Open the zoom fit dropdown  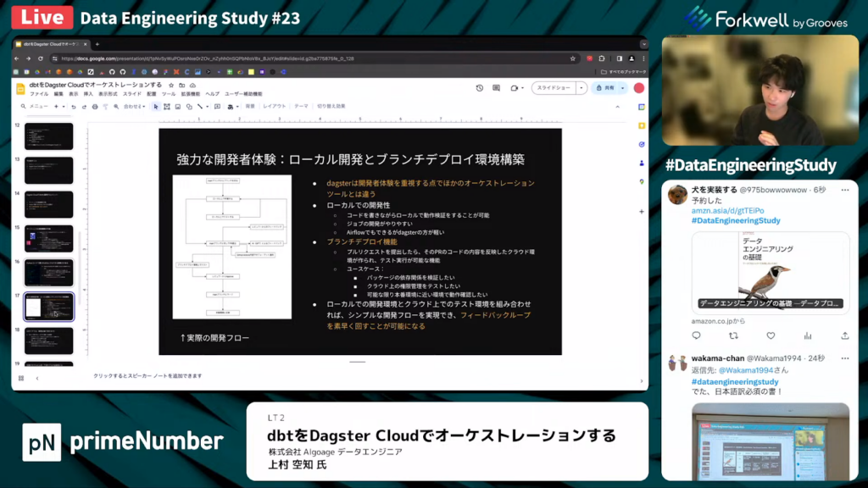point(134,107)
